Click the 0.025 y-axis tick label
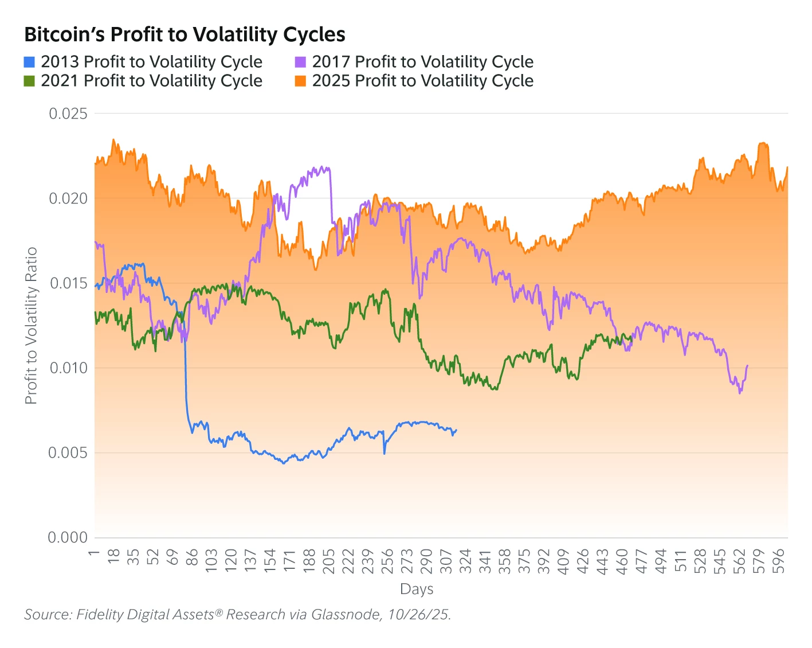The height and width of the screenshot is (648, 812). [68, 114]
